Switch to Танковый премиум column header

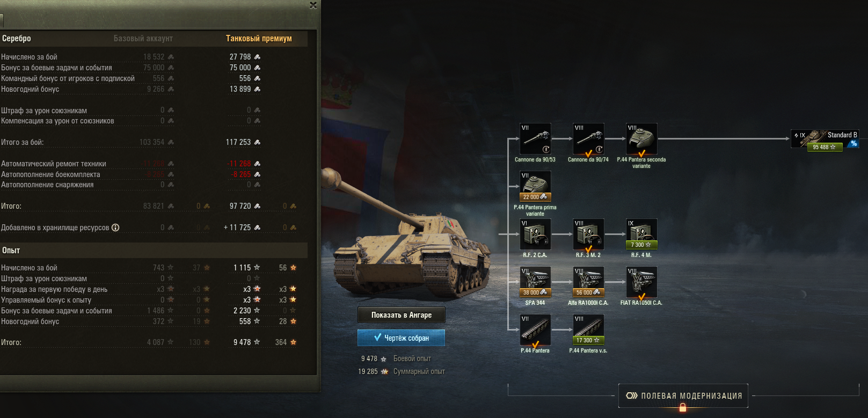tap(259, 39)
